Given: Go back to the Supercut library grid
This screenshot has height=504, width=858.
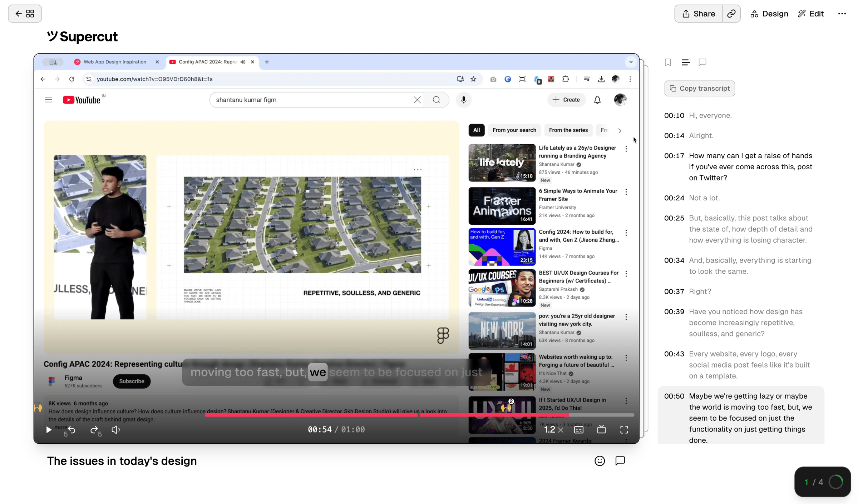Looking at the screenshot, I should click(25, 14).
